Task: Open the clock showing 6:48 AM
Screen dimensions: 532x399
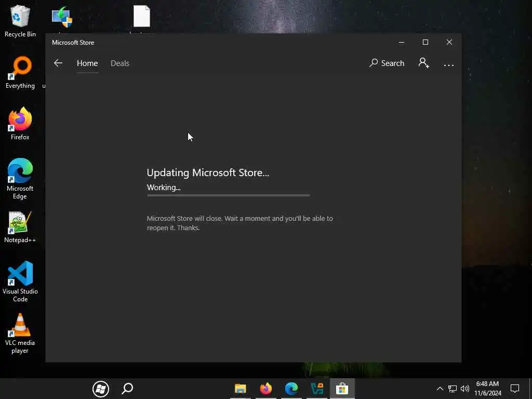Action: (487, 389)
